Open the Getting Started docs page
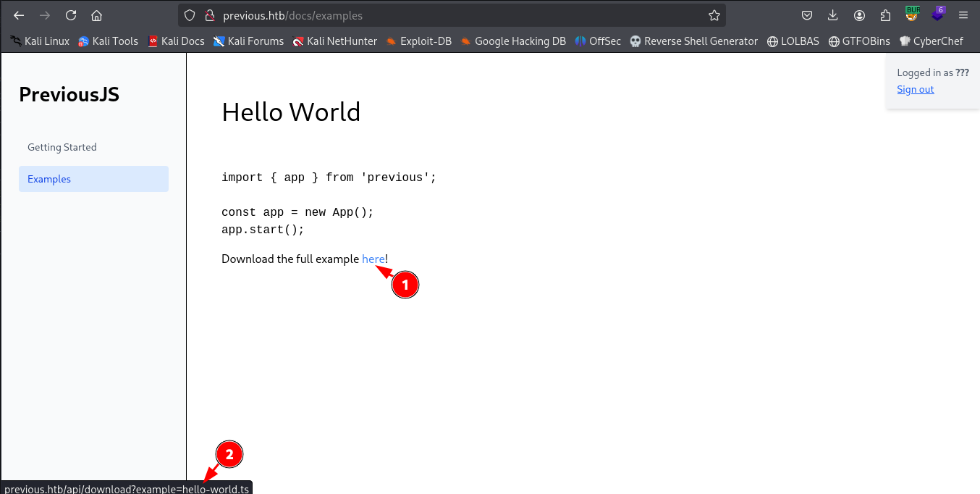The width and height of the screenshot is (980, 494). tap(62, 147)
